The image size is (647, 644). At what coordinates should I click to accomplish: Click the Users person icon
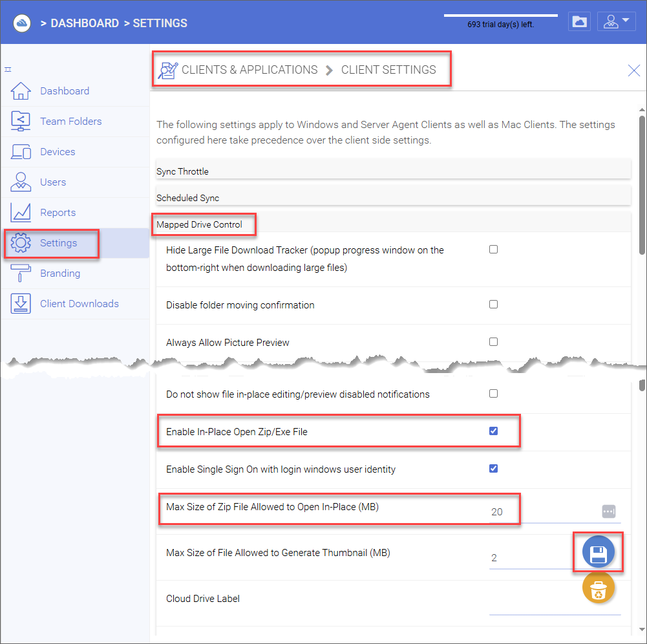pos(21,182)
